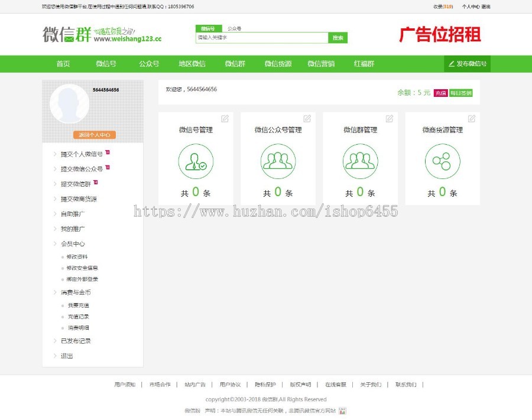This screenshot has width=532, height=420.
Task: Open 消费明细 submenu item
Action: [x=79, y=328]
